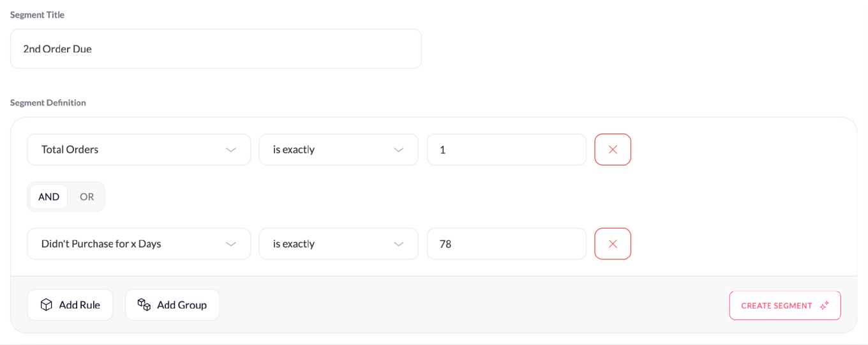The image size is (868, 345).
Task: Click the stacked cubes icon on Add Group
Action: pyautogui.click(x=144, y=305)
